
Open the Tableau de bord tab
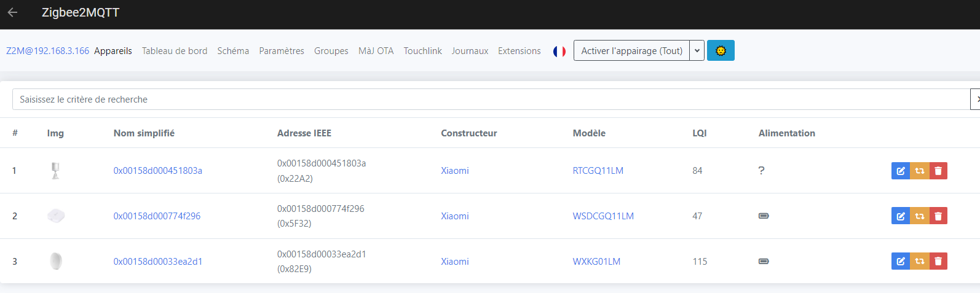(175, 51)
